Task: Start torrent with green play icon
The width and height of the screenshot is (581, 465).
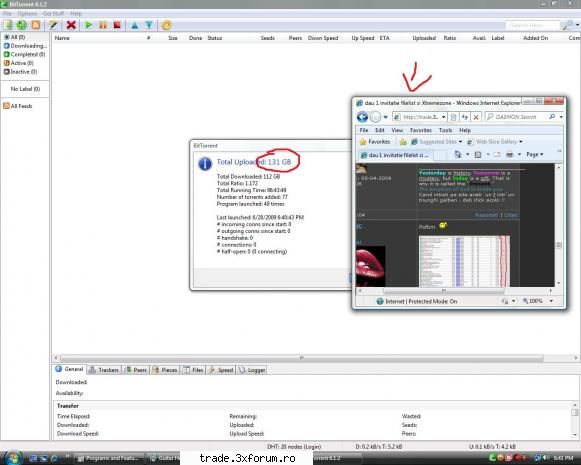Action: click(89, 25)
